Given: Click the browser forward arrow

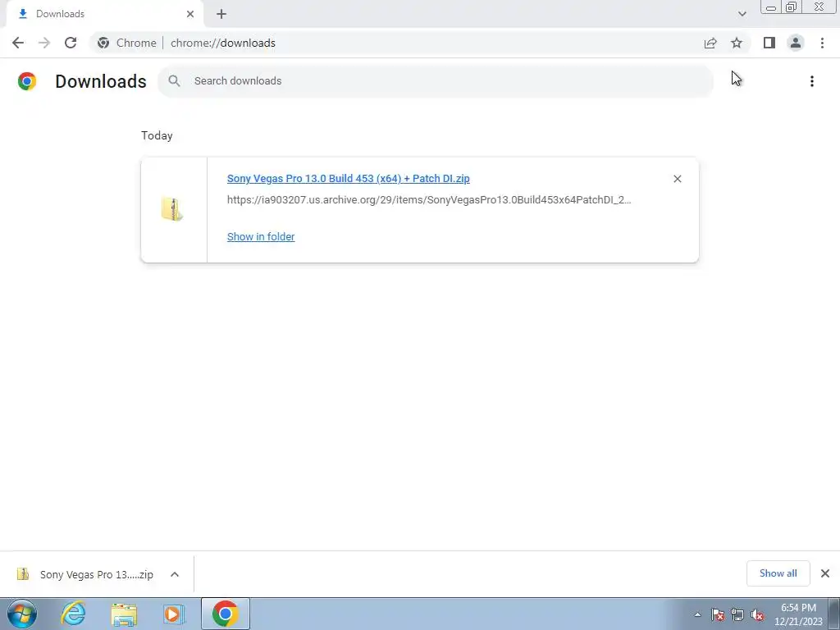Looking at the screenshot, I should [x=44, y=43].
